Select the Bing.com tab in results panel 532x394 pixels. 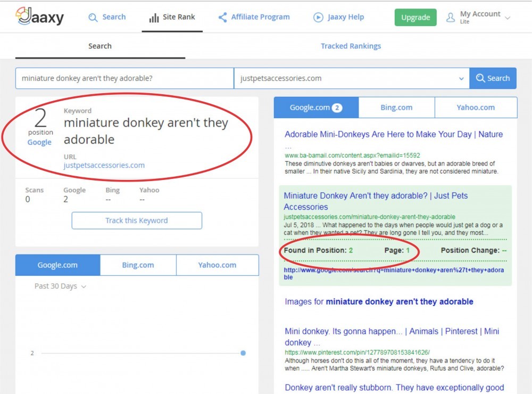click(x=396, y=108)
